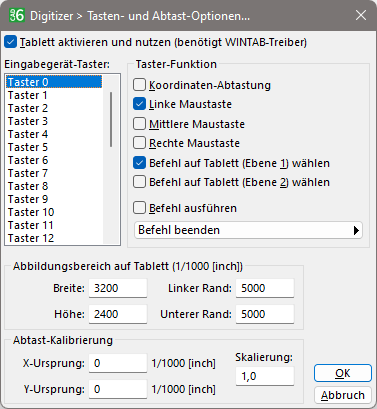Cancel with the Abbruch button
This screenshot has width=377, height=409.
(x=343, y=395)
